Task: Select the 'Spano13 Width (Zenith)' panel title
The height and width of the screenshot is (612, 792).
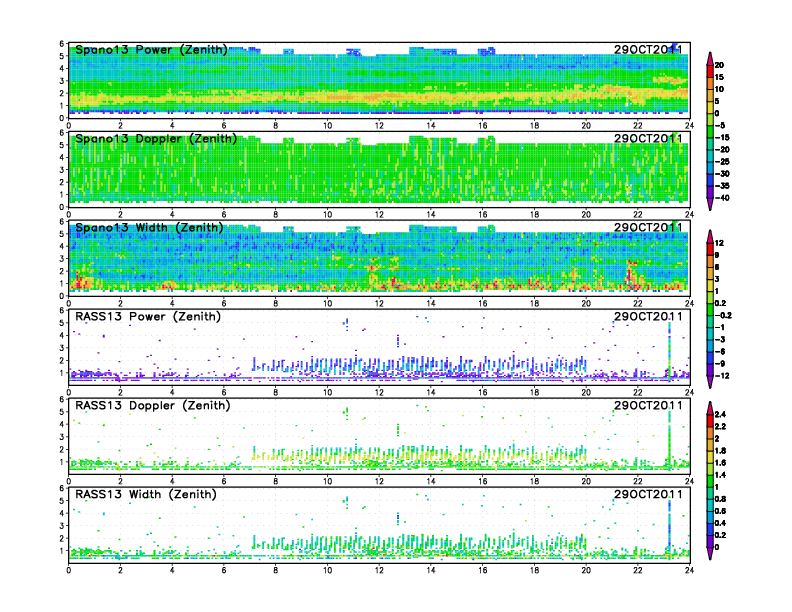Action: tap(149, 228)
